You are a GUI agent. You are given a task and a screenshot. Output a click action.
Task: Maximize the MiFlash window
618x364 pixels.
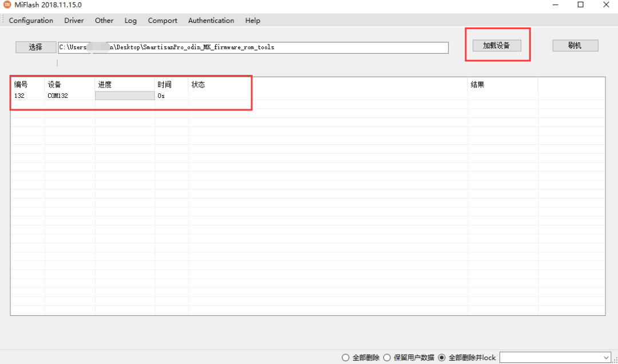[x=581, y=5]
